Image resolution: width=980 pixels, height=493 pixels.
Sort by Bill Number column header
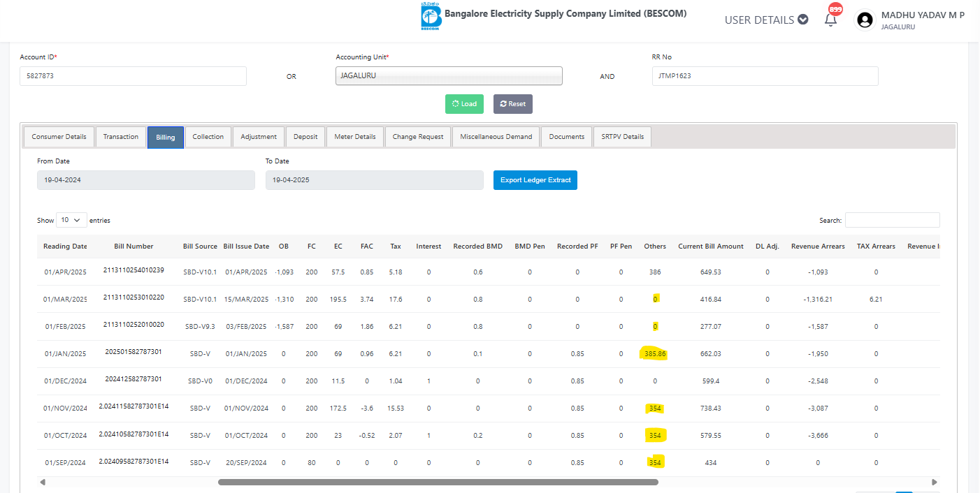[x=134, y=246]
